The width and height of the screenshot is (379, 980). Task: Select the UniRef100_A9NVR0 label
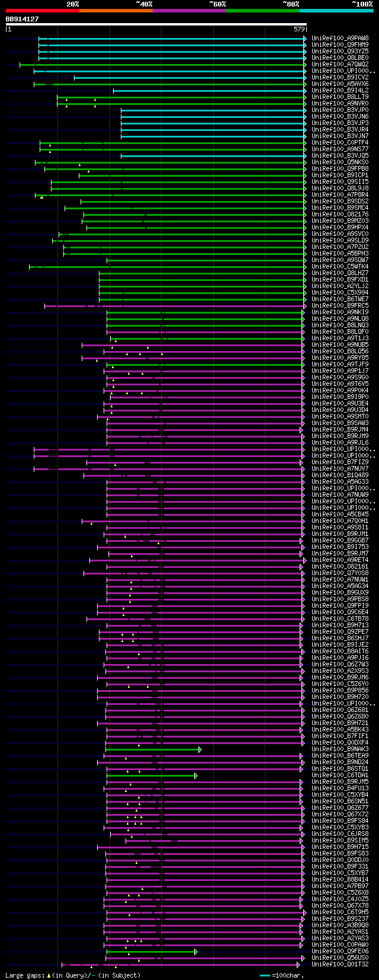(340, 103)
